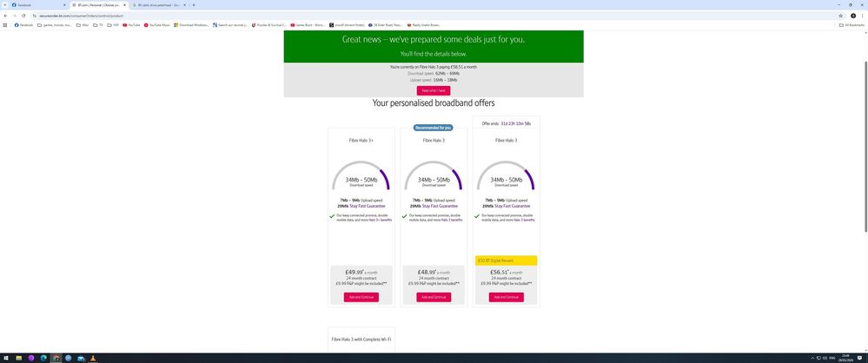868x363 pixels.
Task: Open the Mail app from the taskbar
Action: (81, 358)
